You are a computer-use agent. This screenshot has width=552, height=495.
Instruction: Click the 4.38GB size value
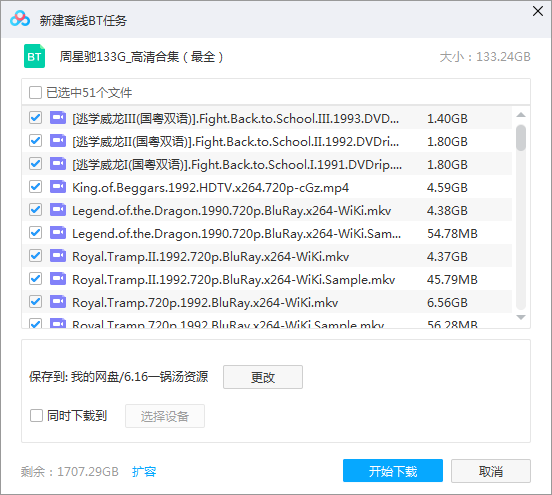click(x=447, y=211)
